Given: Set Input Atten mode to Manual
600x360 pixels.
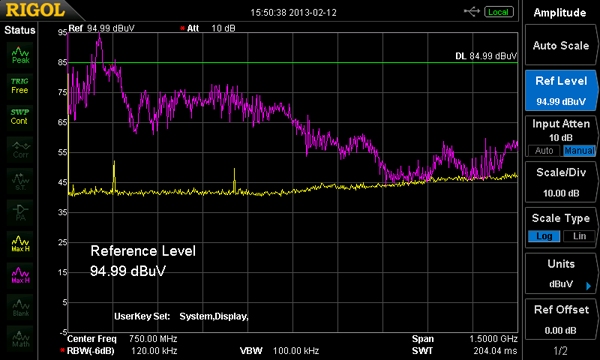Looking at the screenshot, I should [579, 151].
